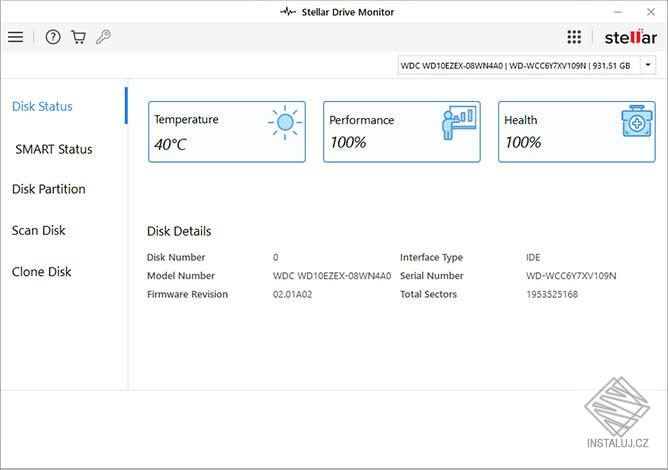The height and width of the screenshot is (470, 668).
Task: Expand the drive selection dropdown arrow
Action: coord(648,65)
